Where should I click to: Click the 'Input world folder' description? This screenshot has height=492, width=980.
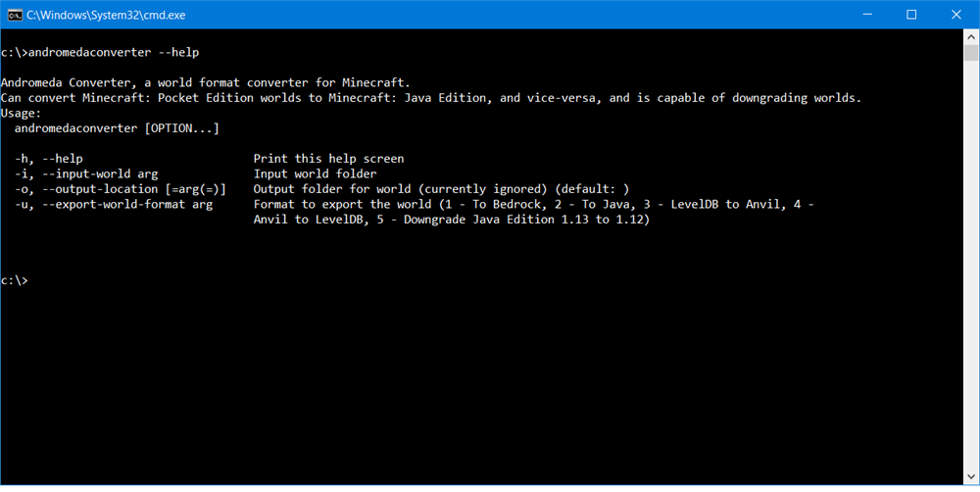point(315,173)
